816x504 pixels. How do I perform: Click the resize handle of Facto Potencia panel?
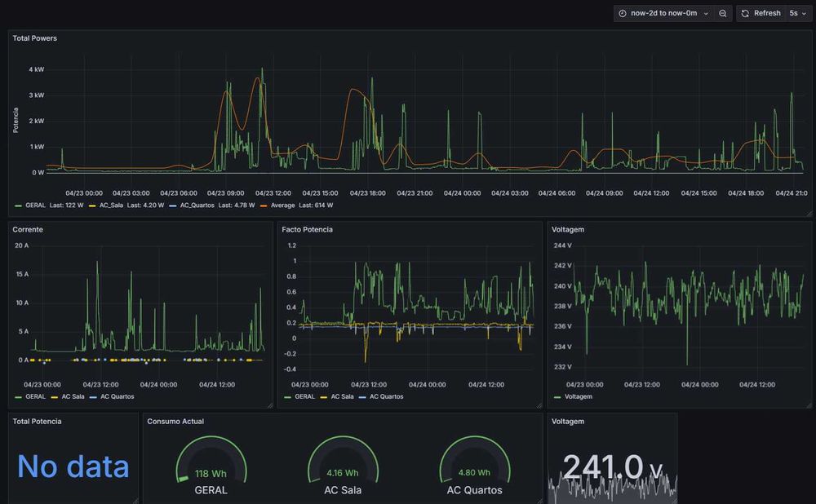point(539,405)
